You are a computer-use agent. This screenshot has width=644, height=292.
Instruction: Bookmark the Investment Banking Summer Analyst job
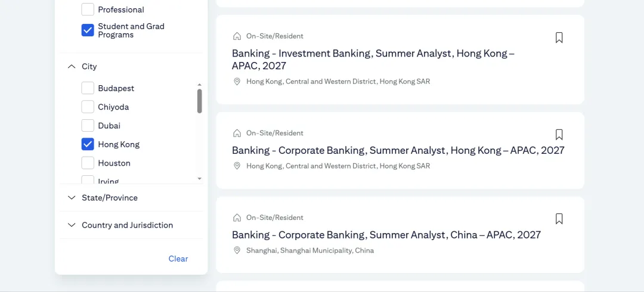coord(559,38)
